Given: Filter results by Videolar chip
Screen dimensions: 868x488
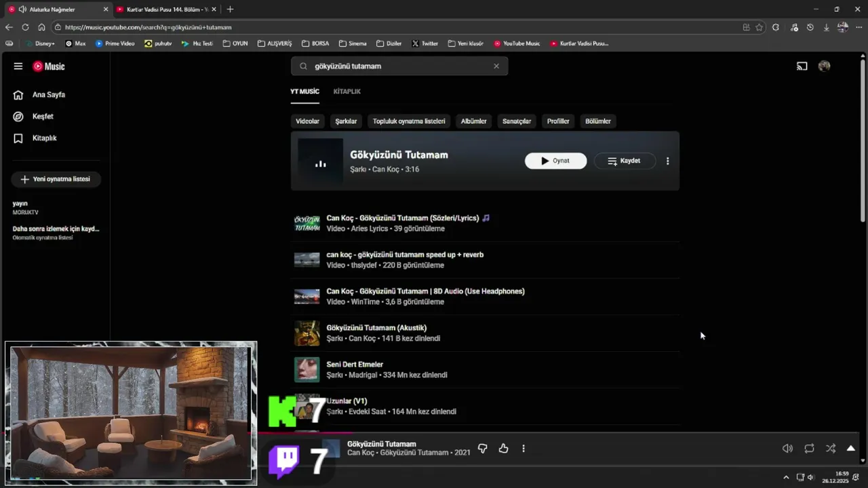Looking at the screenshot, I should 307,121.
